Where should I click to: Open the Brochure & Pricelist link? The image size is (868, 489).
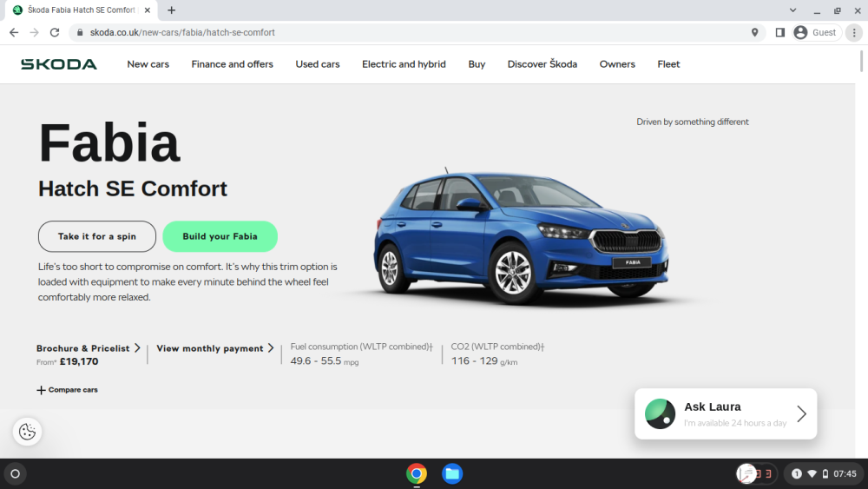(88, 348)
